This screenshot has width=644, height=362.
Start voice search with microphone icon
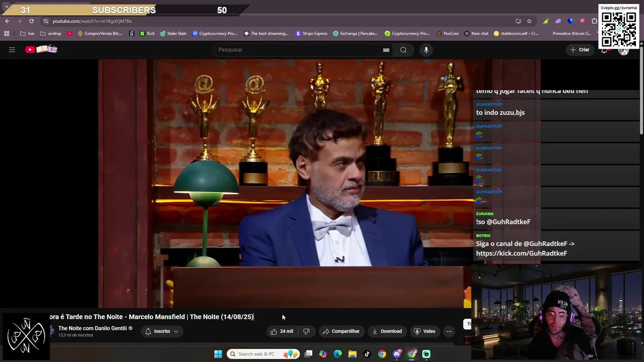click(426, 50)
